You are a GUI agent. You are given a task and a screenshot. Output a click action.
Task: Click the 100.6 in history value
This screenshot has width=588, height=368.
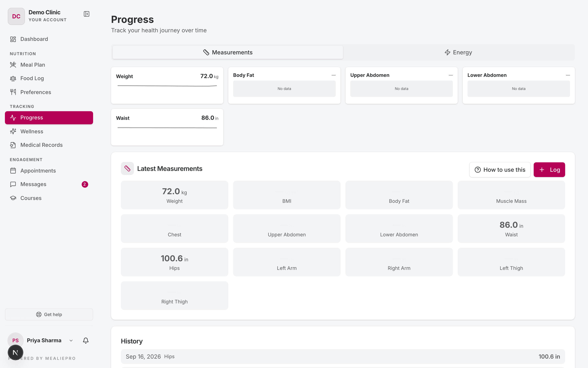coord(549,357)
